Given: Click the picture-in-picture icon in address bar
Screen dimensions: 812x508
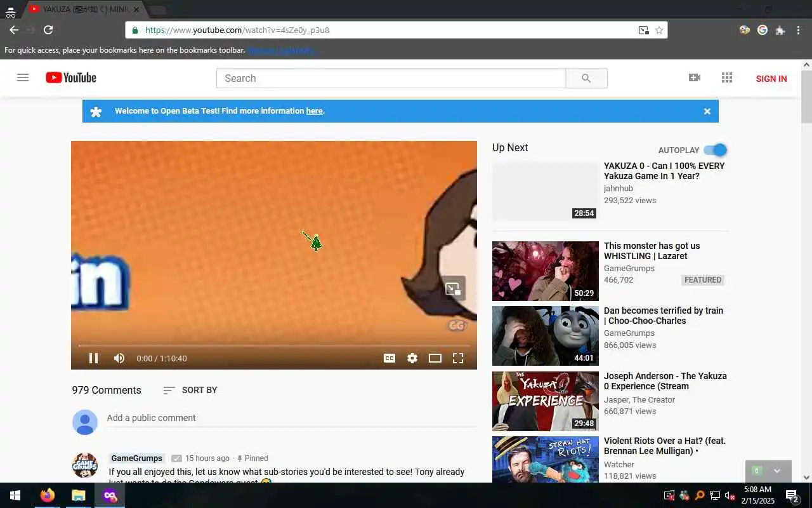Looking at the screenshot, I should tap(643, 30).
